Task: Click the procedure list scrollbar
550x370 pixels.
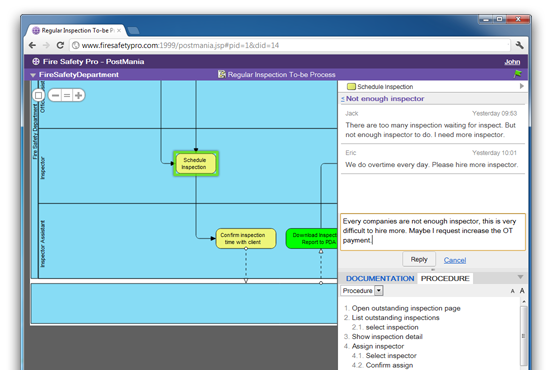Action: tap(523, 335)
